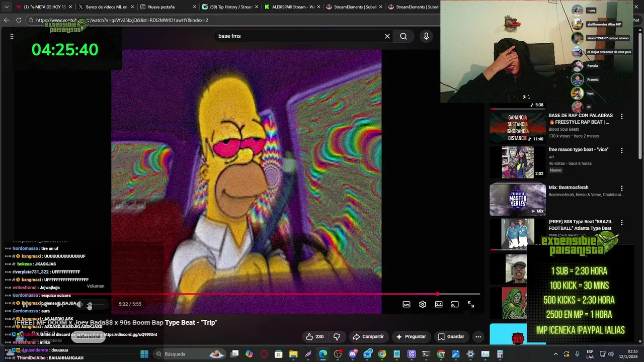Switch to the Banco de videos ML tab
Screen dimensions: 644x362
click(x=106, y=7)
